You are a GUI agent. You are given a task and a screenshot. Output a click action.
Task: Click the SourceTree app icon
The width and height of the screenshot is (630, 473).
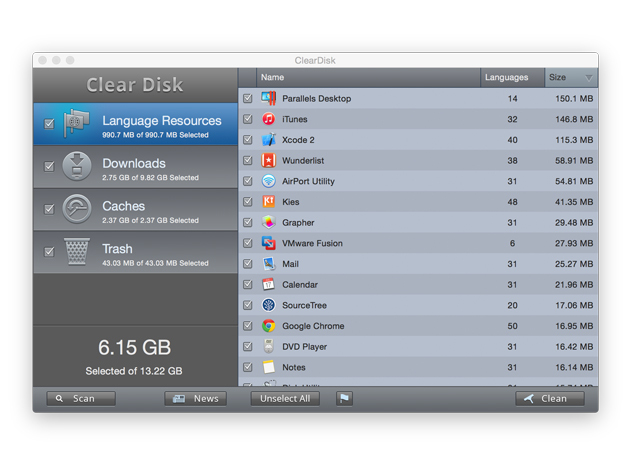(268, 305)
